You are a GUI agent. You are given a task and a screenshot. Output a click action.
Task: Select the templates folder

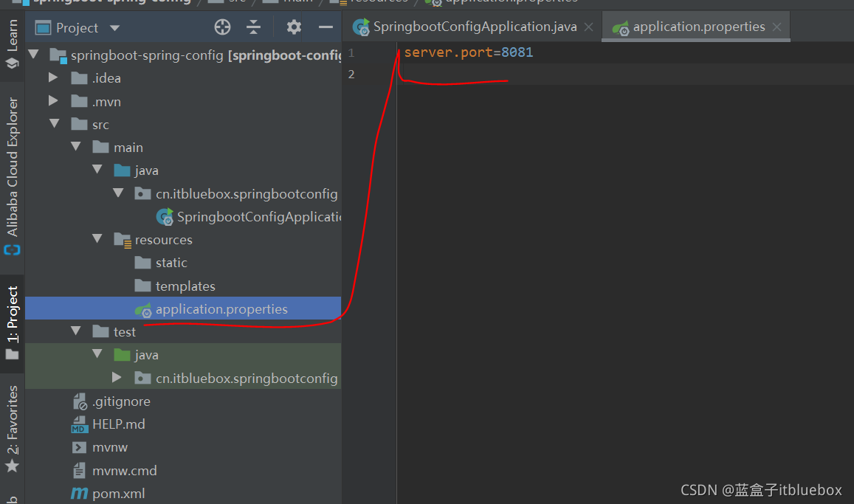pos(185,286)
